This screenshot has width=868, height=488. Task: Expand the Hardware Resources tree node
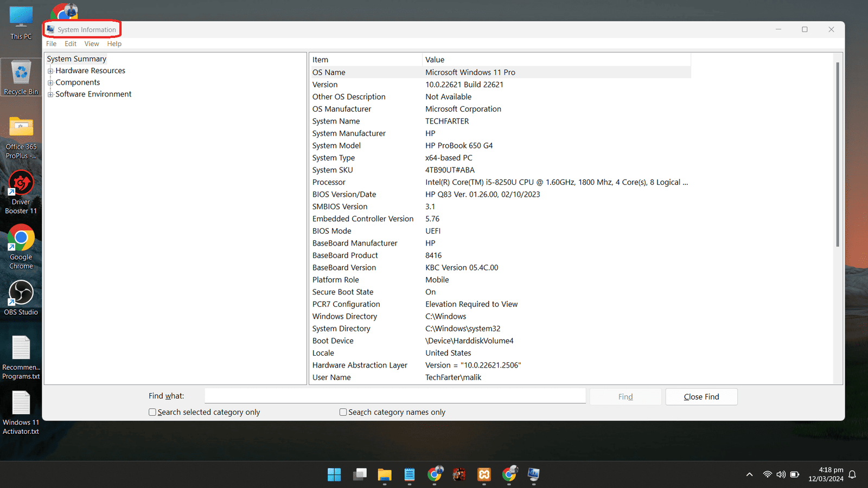tap(50, 71)
